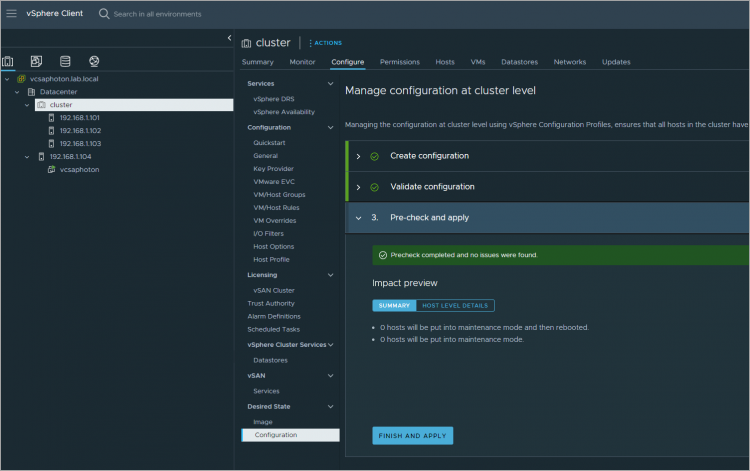Screen dimensions: 750x471
Task: Open the cluster ACTIONS menu
Action: point(325,43)
